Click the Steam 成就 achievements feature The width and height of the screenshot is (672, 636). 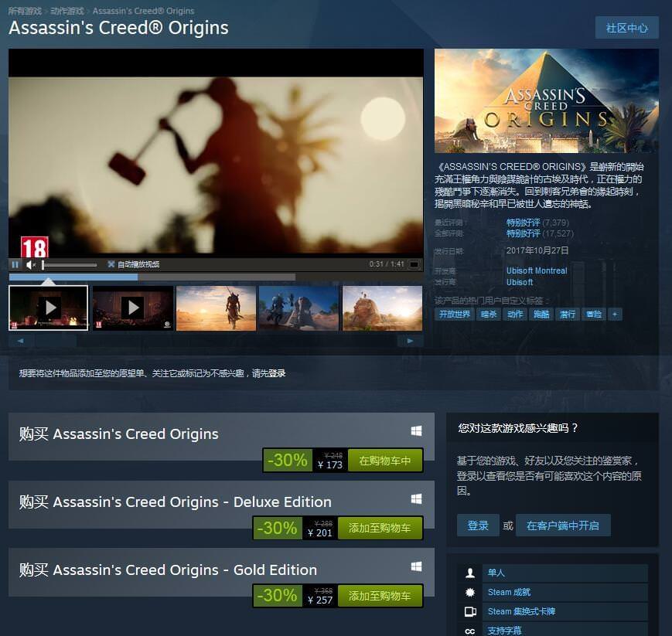coord(509,592)
